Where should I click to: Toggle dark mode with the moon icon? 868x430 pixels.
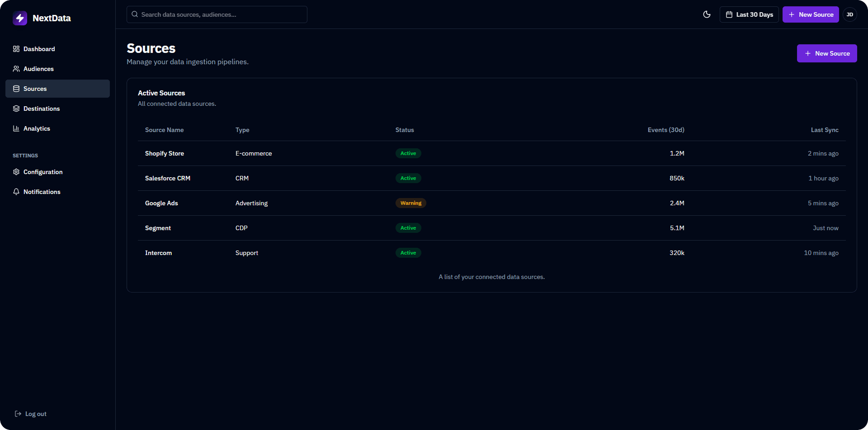point(707,14)
